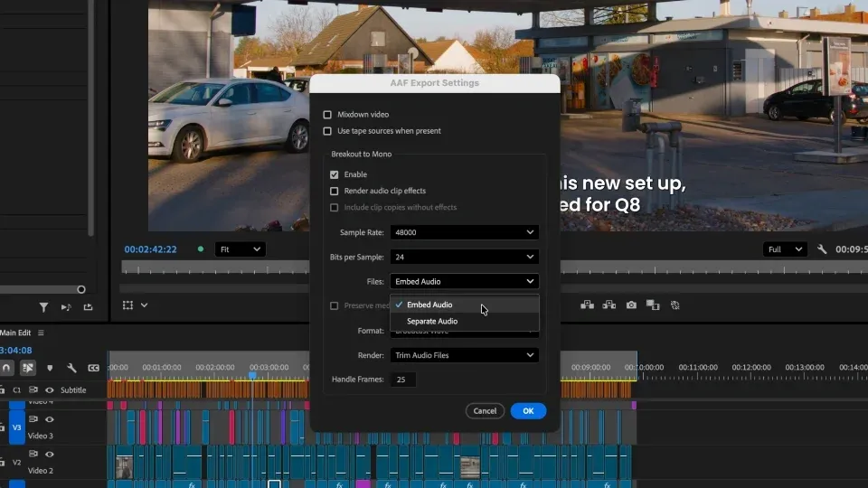Image resolution: width=868 pixels, height=488 pixels.
Task: Click the Lift button icon
Action: (x=588, y=305)
